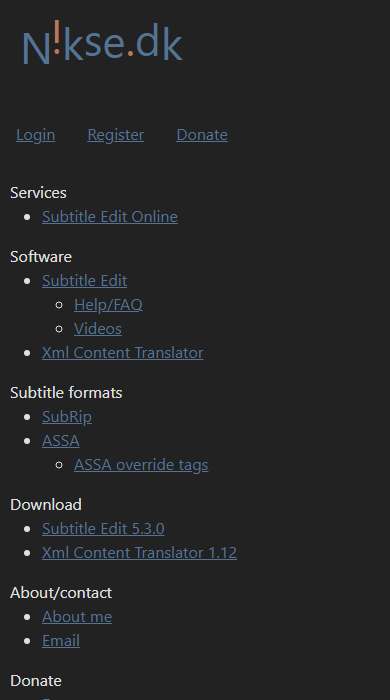This screenshot has width=390, height=700.
Task: Open the Register link
Action: point(116,135)
